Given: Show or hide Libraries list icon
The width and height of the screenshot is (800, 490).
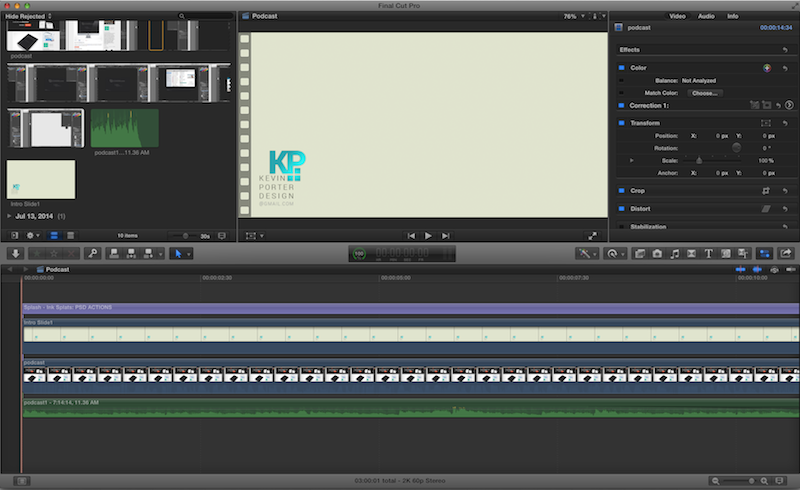Looking at the screenshot, I should [14, 236].
